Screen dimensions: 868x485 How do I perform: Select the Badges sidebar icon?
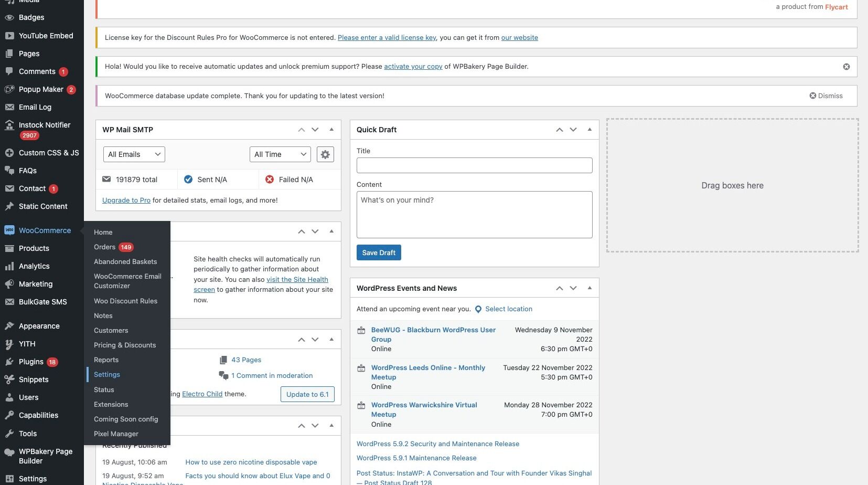[x=9, y=17]
